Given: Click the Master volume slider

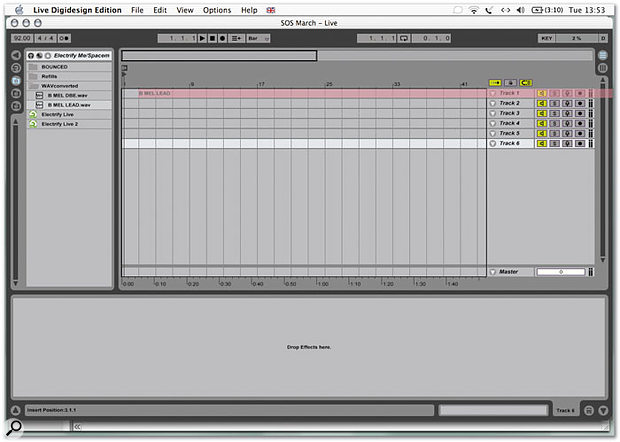Looking at the screenshot, I should pos(561,272).
